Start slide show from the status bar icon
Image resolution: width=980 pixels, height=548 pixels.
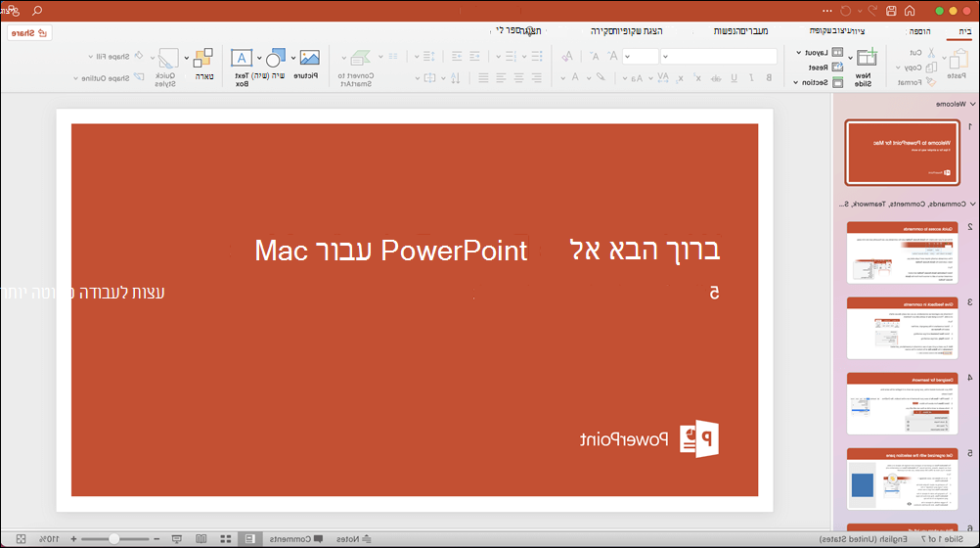coord(177,538)
